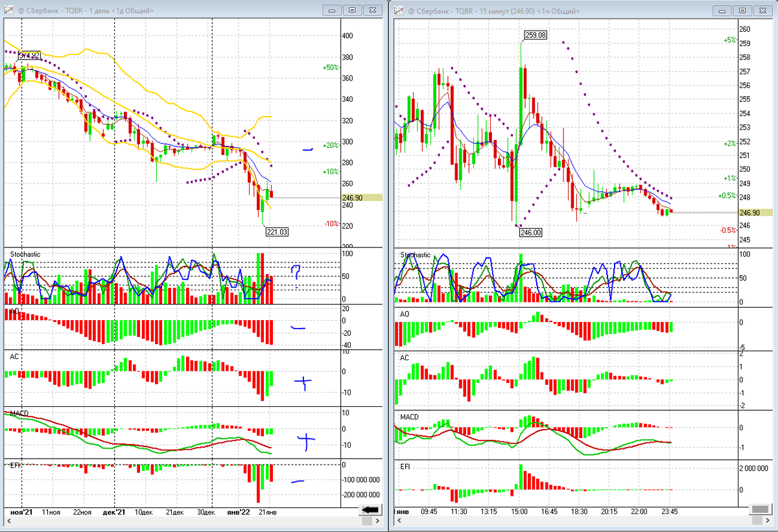Click the '22ноя' date label on the daily time axis
The height and width of the screenshot is (532, 778).
[x=81, y=512]
